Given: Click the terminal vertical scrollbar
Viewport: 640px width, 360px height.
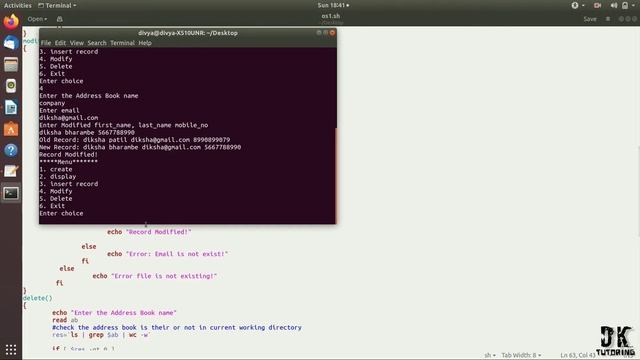Looking at the screenshot, I should tap(336, 176).
